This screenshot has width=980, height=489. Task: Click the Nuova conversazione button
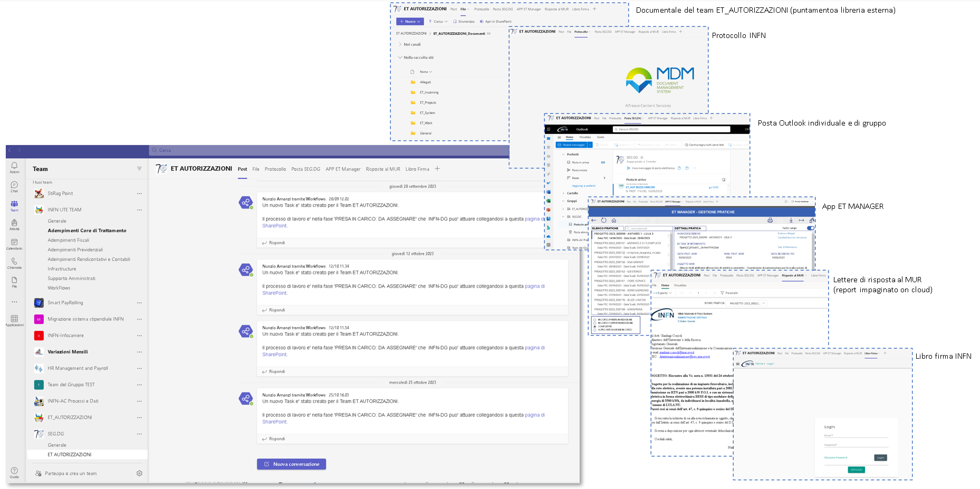[x=292, y=464]
